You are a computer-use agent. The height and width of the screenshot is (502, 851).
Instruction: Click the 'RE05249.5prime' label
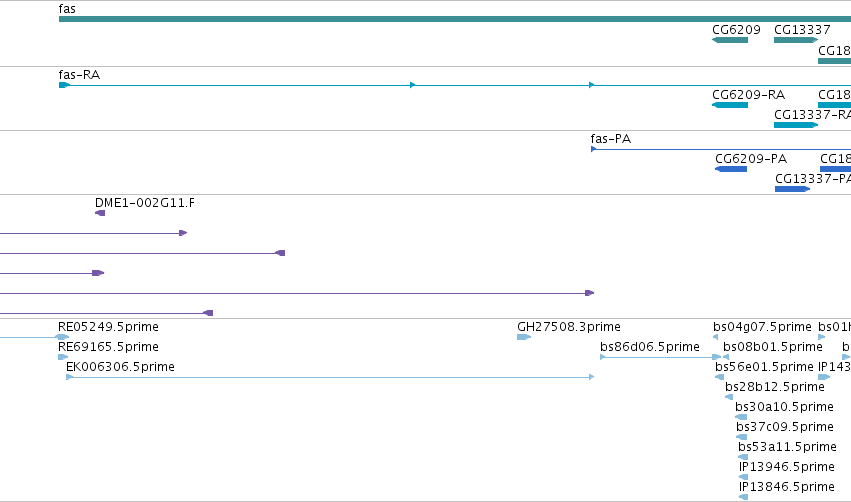coord(109,327)
